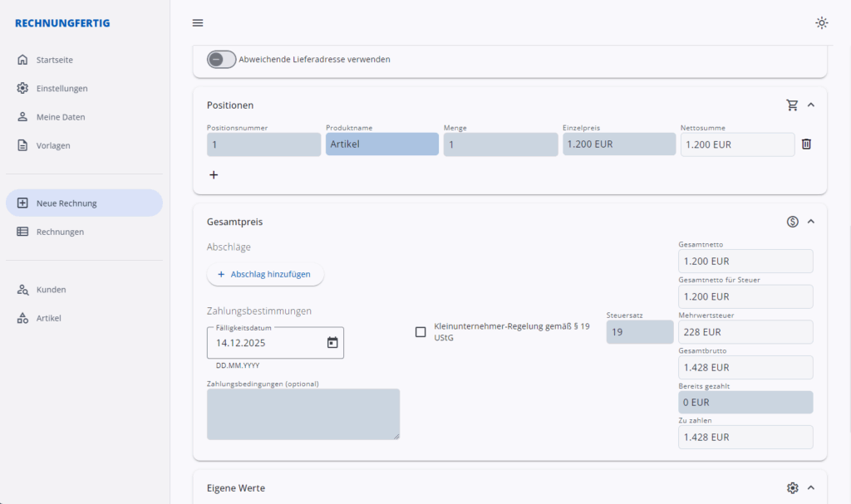Click the RECHNUNGFERTIG logo link

tap(62, 23)
